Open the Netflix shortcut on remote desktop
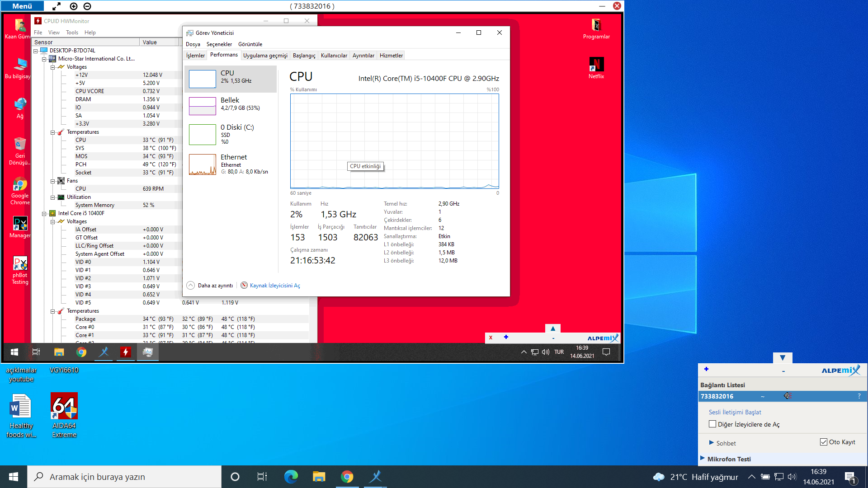This screenshot has height=488, width=868. (x=596, y=68)
